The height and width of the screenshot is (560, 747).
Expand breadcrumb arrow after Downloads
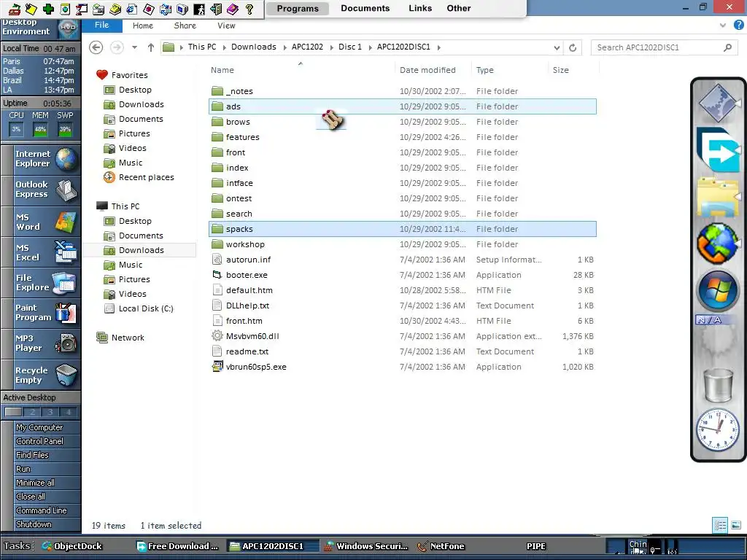(x=285, y=47)
